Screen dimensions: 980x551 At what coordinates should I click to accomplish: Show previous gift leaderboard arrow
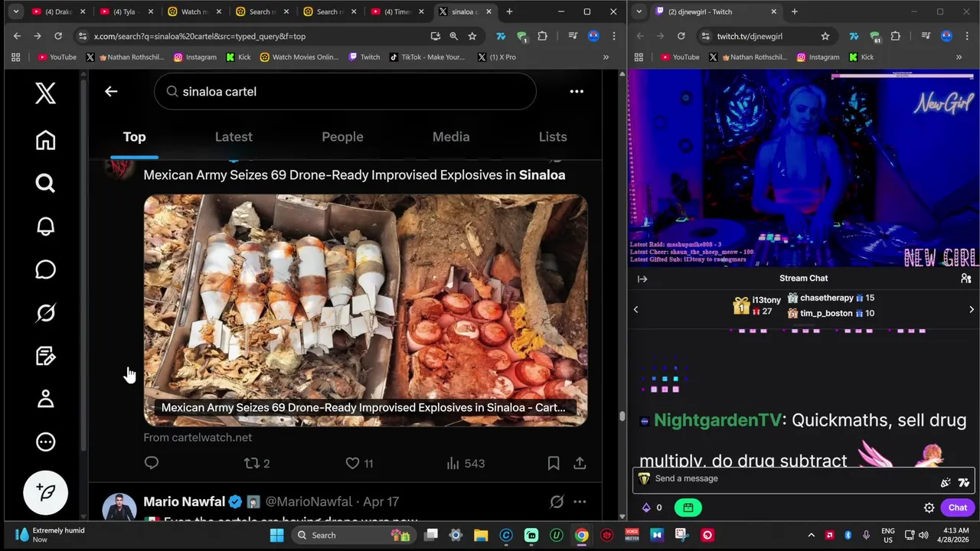[635, 309]
